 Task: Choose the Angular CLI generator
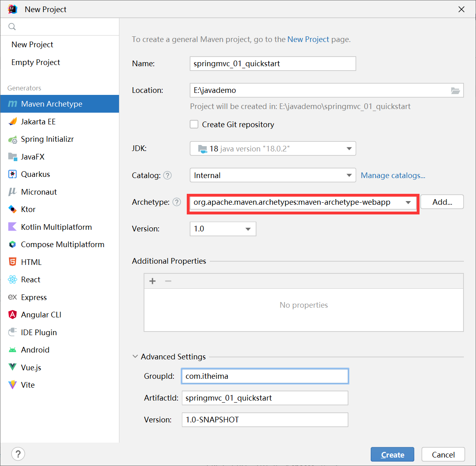pyautogui.click(x=60, y=315)
